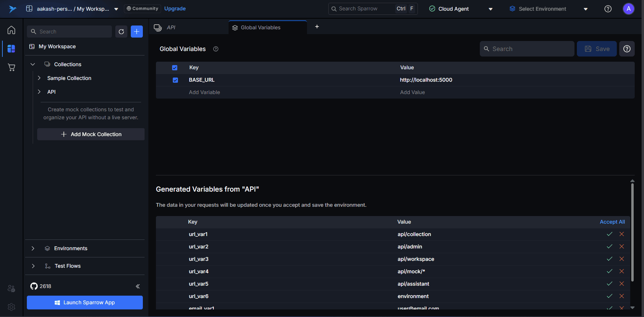Accept url_var4 with the check icon
644x317 pixels.
pyautogui.click(x=609, y=271)
